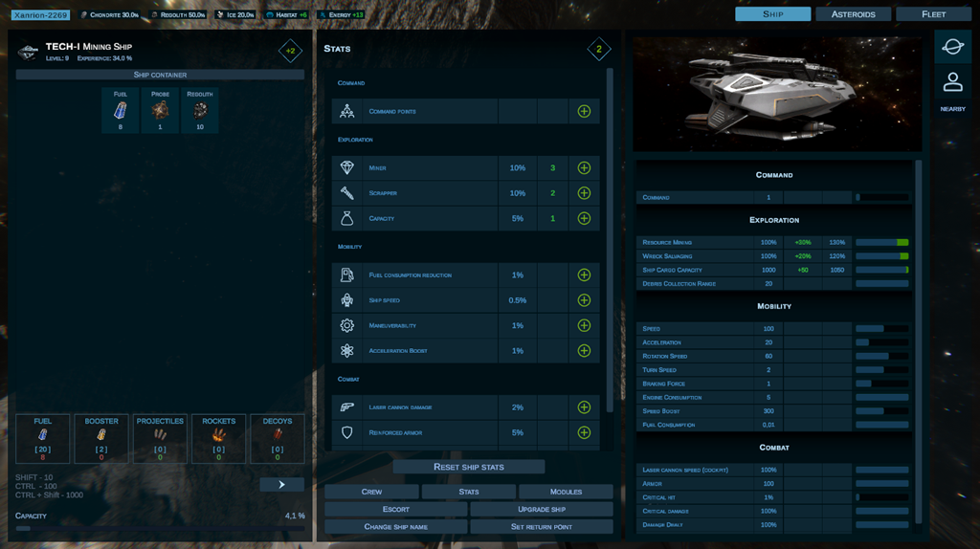Click the ship attributes panel scrollbar

918,341
